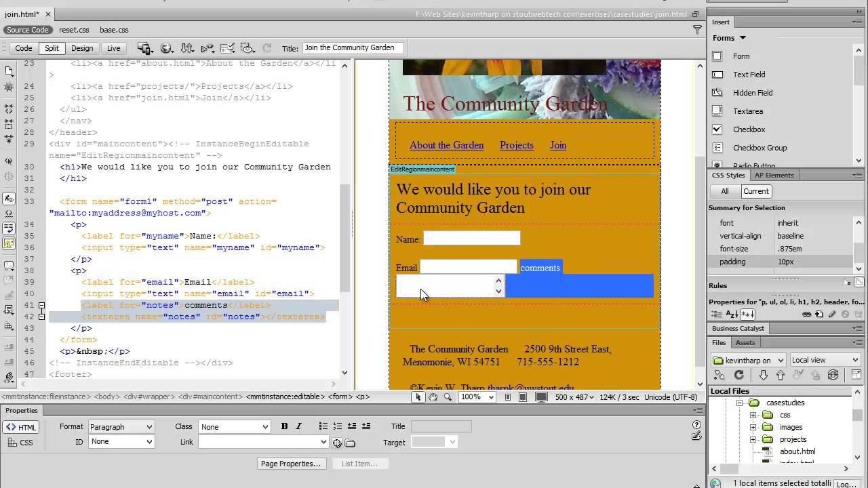Open the Visual Aids eye icon
The width and height of the screenshot is (868, 488).
248,48
